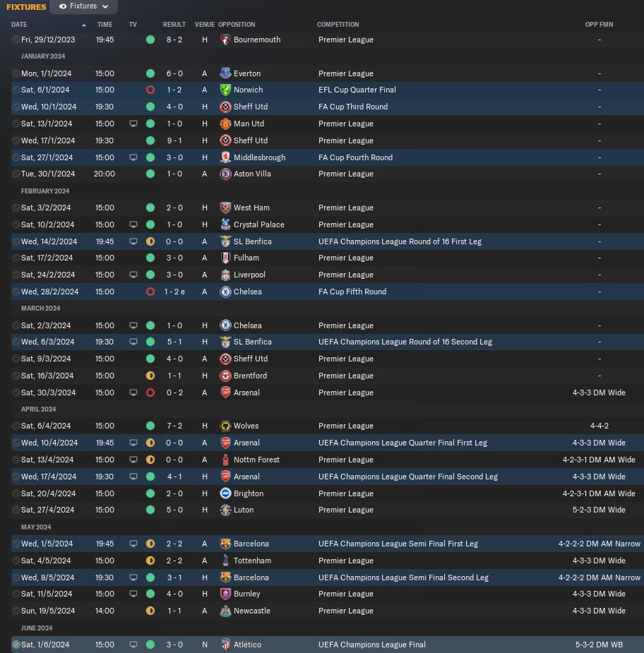Click the TIME column header

(x=105, y=25)
